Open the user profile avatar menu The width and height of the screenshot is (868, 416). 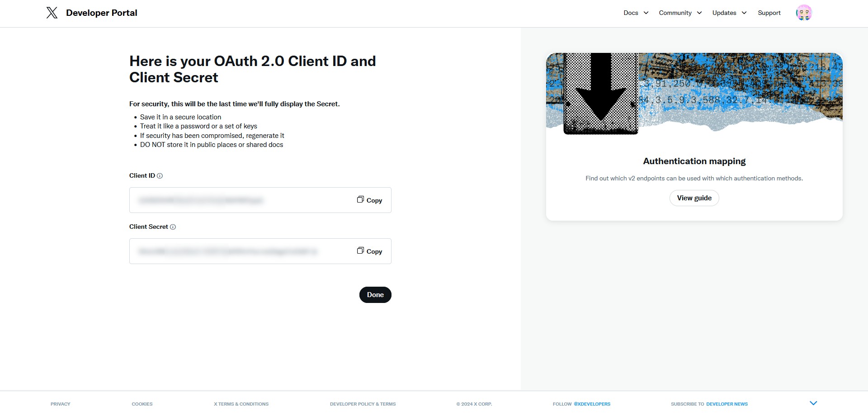804,13
